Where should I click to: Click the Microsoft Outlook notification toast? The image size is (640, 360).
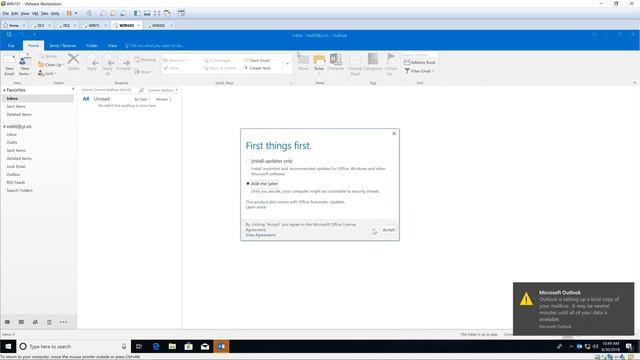573,309
